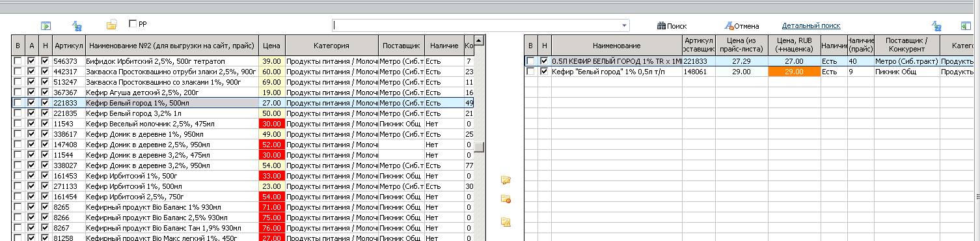Click the Цена column header in left table

pos(271,46)
